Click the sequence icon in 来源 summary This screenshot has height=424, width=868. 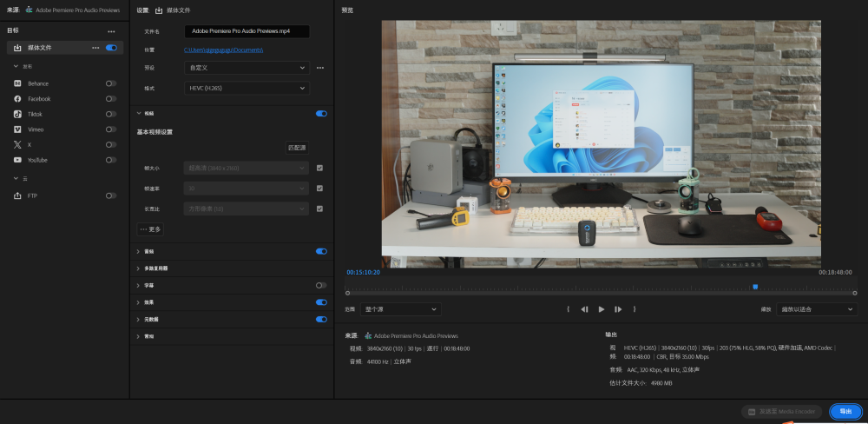click(368, 336)
